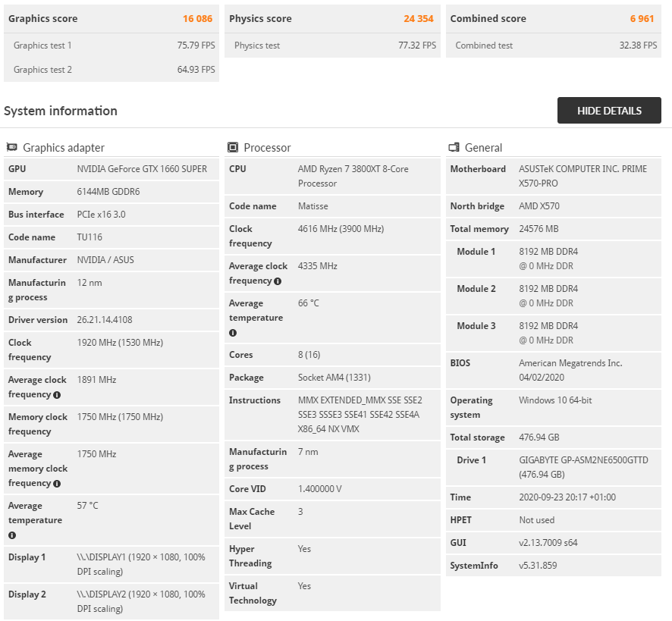Click GPU name NVIDIA GeForce GTX 1660 SUPER
672x621 pixels.
142,169
